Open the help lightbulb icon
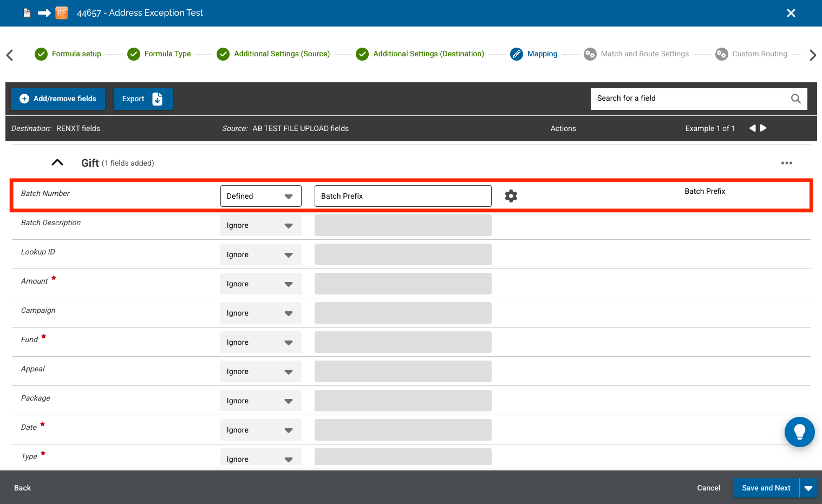This screenshot has width=822, height=504. coord(800,432)
